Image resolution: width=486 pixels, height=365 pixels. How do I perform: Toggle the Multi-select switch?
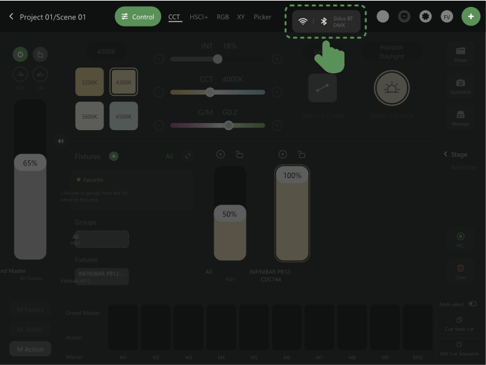(x=472, y=304)
